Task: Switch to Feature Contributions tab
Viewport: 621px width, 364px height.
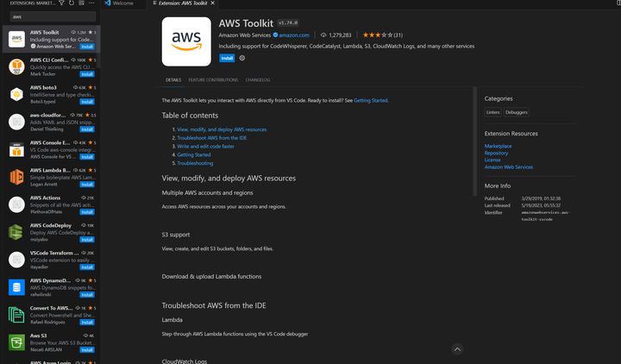Action: click(x=213, y=80)
